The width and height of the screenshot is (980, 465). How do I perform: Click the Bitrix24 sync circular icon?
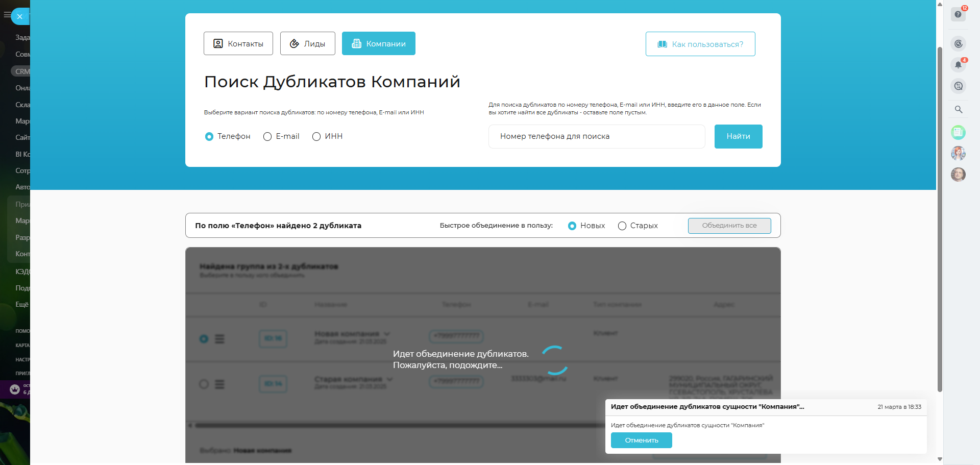pos(958,44)
